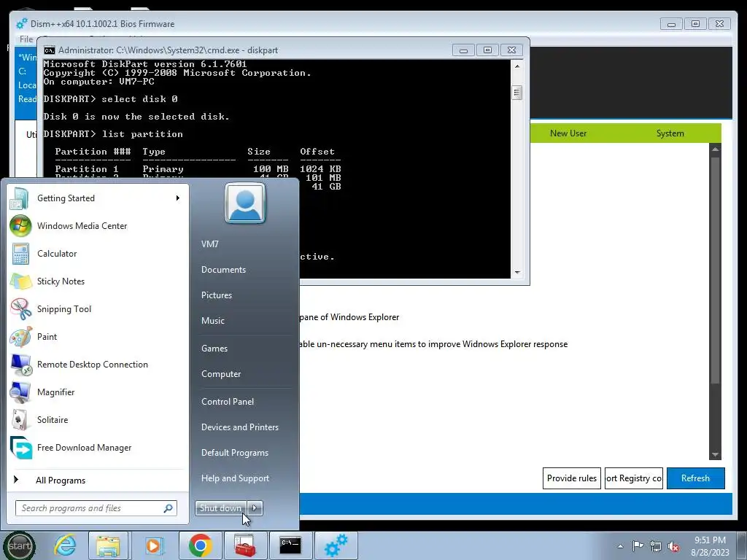Open Action Center flag in tray
747x560 pixels.
click(638, 546)
